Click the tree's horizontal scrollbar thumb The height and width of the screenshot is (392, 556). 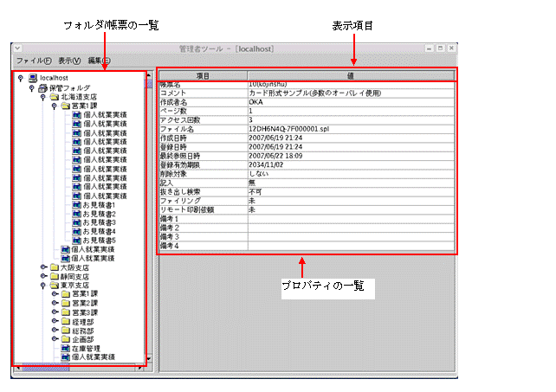tap(46, 369)
